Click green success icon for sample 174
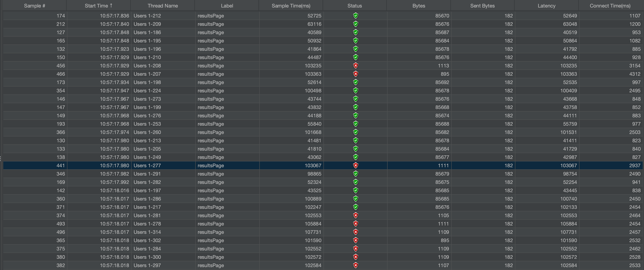 click(356, 16)
